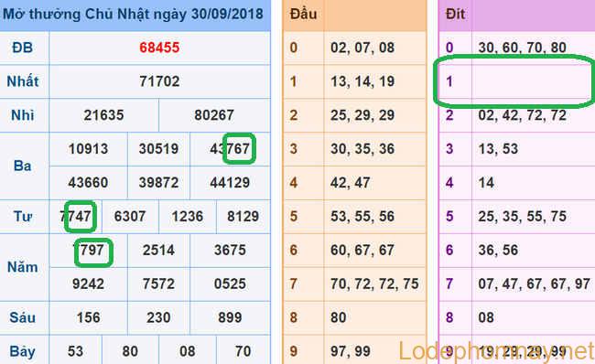Select first prize number 71702

[x=159, y=81]
